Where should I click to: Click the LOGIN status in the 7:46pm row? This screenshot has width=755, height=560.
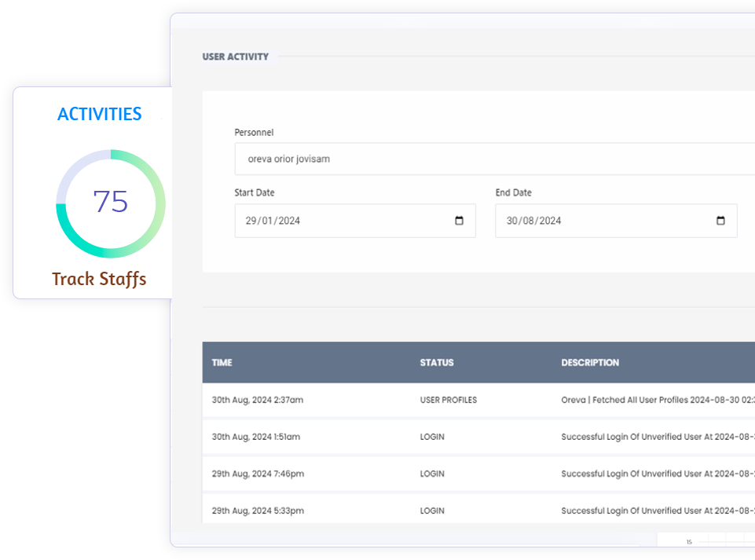click(432, 474)
